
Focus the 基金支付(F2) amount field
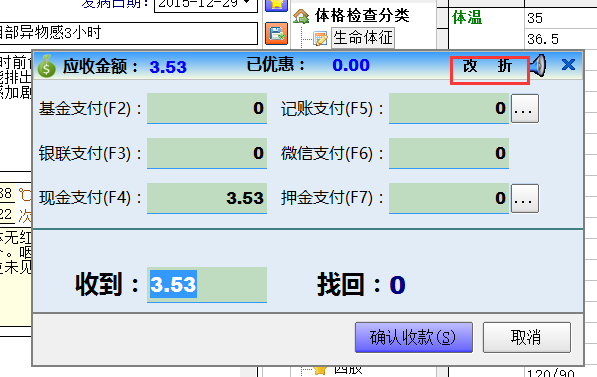(x=207, y=109)
